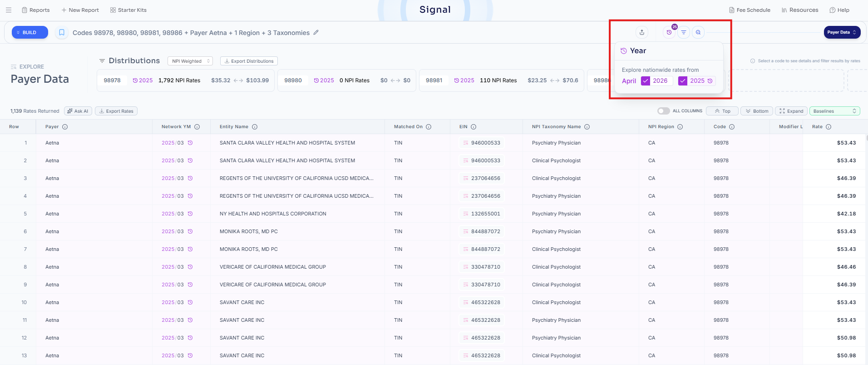Click info icon next to Rate column
868x365 pixels.
point(829,127)
